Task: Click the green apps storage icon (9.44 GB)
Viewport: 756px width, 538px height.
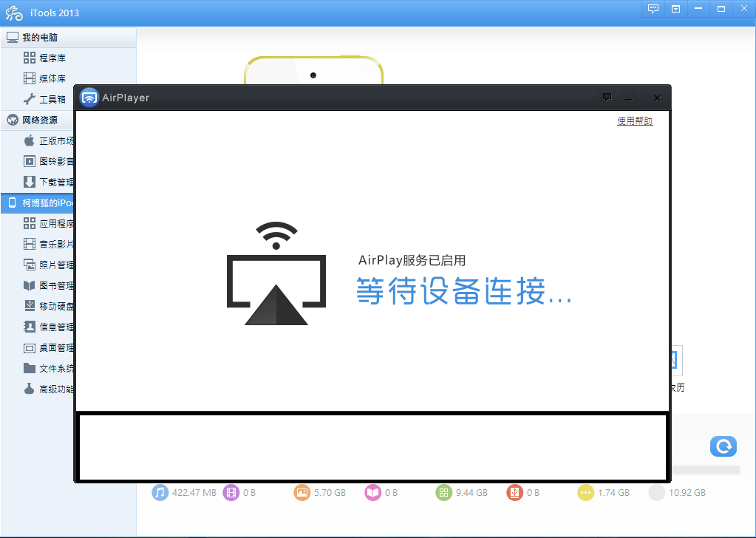Action: tap(444, 493)
